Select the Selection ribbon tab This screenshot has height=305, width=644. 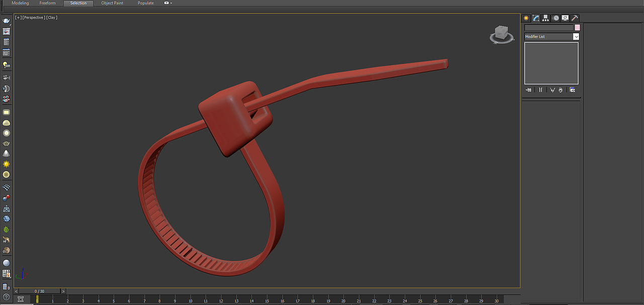click(x=78, y=3)
